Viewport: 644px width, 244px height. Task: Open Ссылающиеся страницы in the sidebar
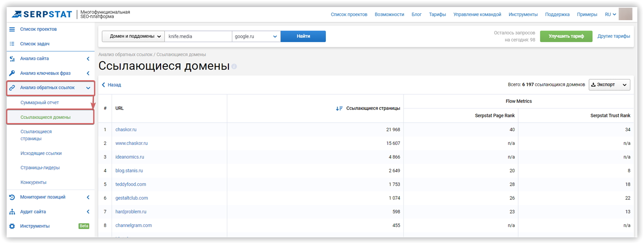tap(36, 135)
